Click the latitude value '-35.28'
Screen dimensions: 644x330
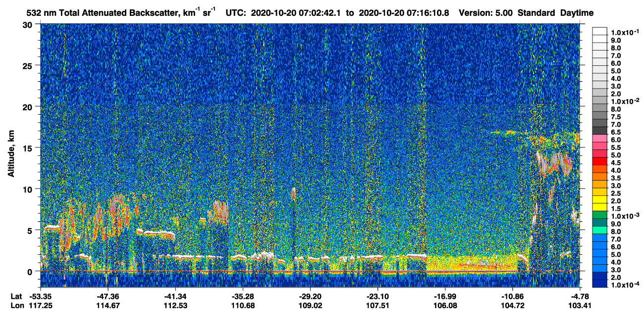click(x=242, y=296)
